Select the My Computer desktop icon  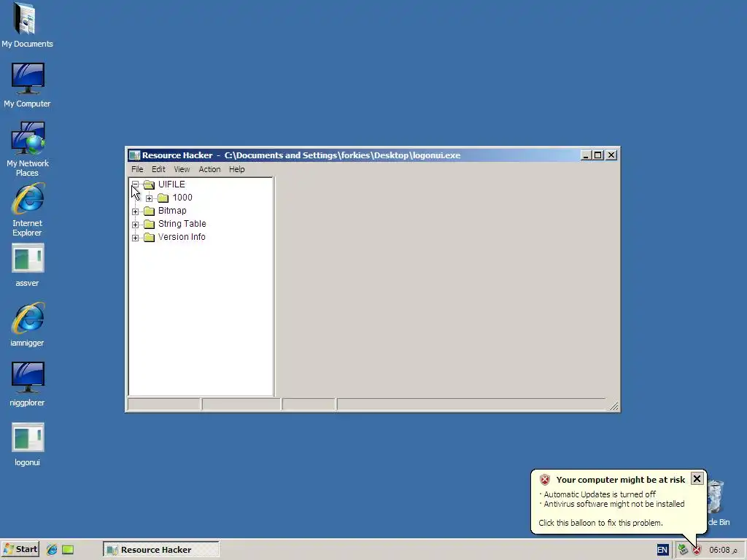pyautogui.click(x=27, y=85)
